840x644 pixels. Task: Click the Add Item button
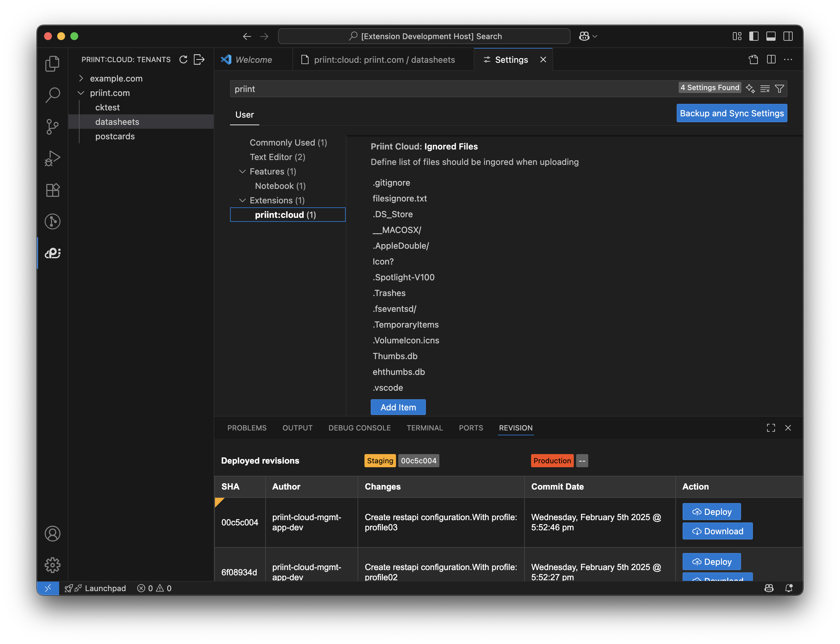point(398,407)
